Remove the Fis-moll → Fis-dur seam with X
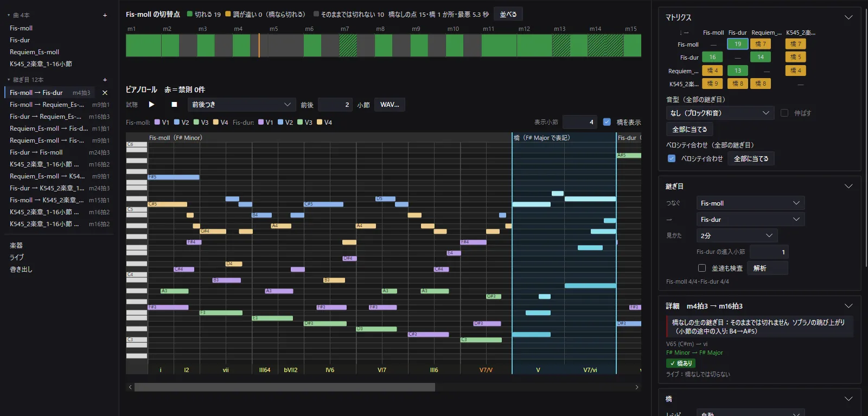 point(105,93)
